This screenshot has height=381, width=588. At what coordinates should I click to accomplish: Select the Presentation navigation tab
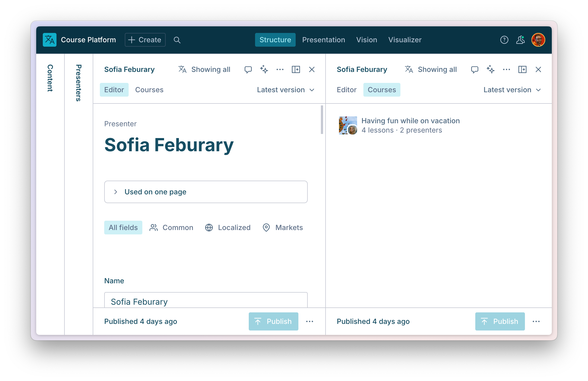(323, 40)
